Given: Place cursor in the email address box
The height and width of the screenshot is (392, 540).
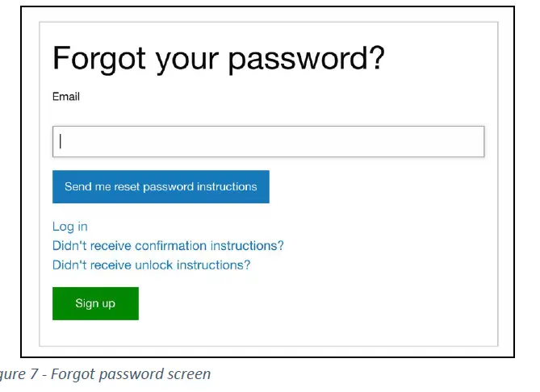Looking at the screenshot, I should click(268, 142).
